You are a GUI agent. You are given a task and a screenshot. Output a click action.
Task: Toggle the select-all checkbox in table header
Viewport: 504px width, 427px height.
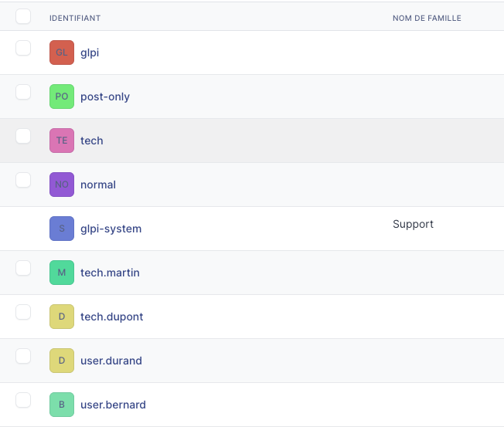tap(23, 16)
